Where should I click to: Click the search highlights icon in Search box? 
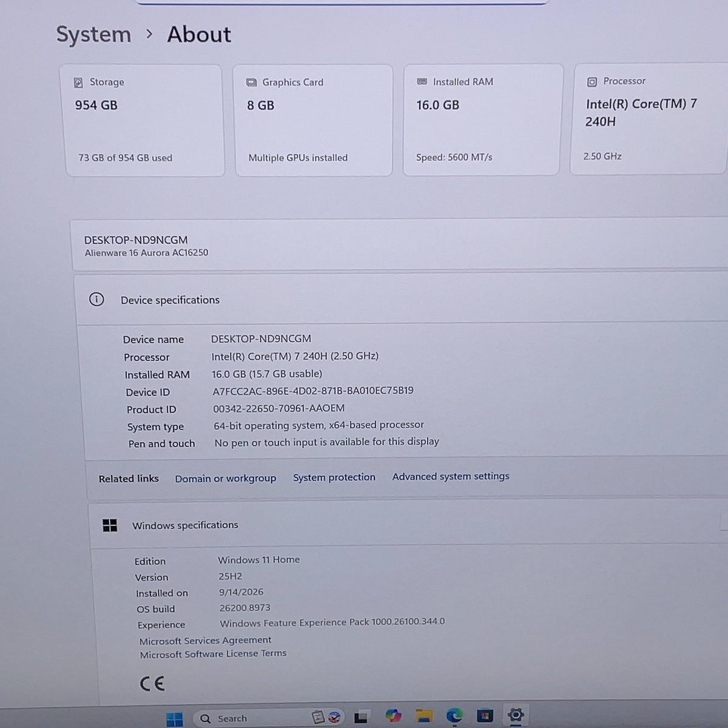(x=326, y=718)
